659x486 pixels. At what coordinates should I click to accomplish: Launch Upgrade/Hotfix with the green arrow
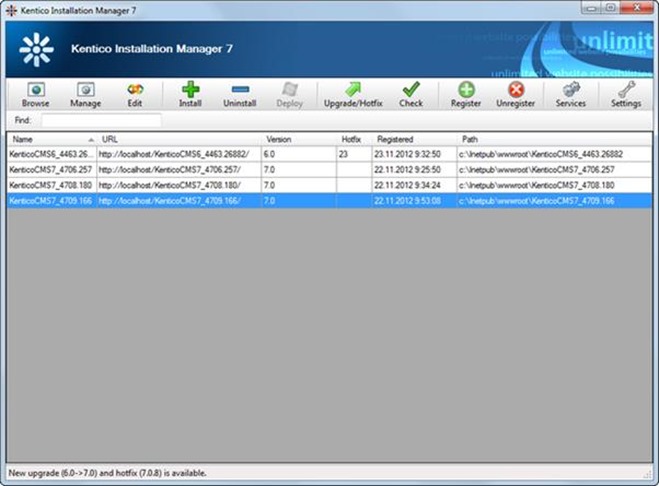pyautogui.click(x=353, y=90)
